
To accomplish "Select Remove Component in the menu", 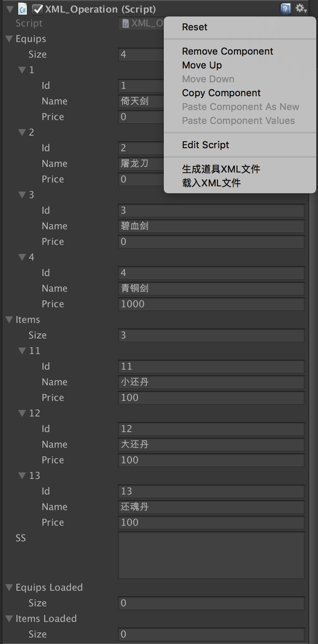I will pyautogui.click(x=227, y=51).
